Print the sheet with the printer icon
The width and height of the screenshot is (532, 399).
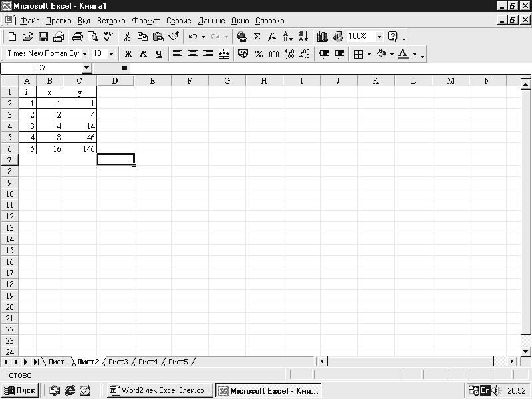(x=78, y=37)
